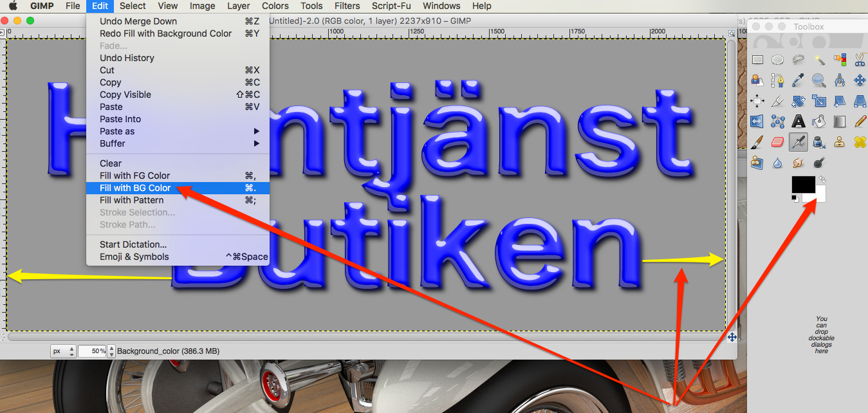Click Copy Visible in the Edit menu
The width and height of the screenshot is (868, 413).
pos(179,95)
